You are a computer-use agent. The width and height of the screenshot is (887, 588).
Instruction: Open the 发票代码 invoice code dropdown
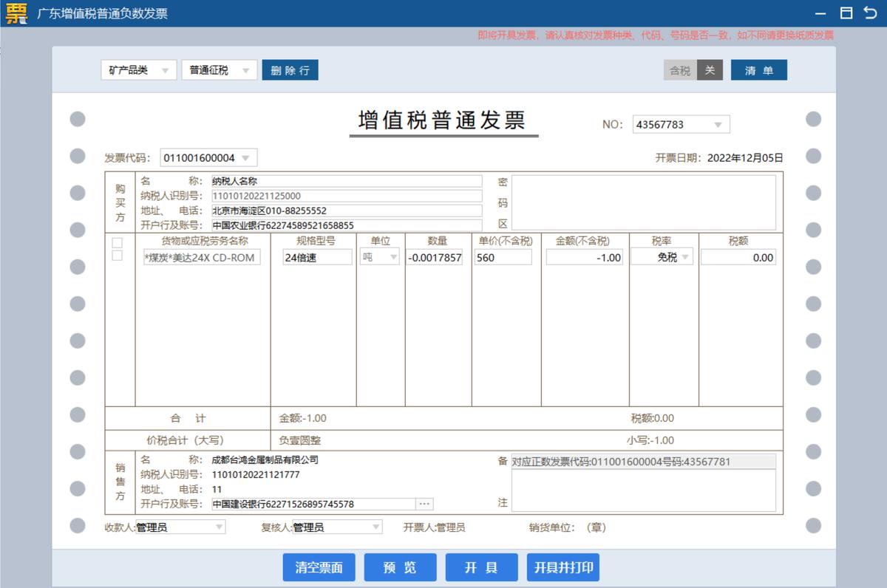tap(247, 157)
